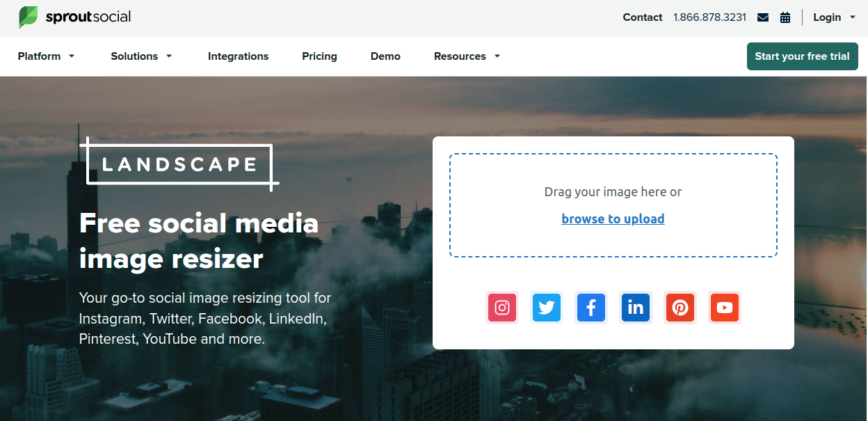This screenshot has height=421, width=868.
Task: Click the 'Drag your image here or' text
Action: click(x=613, y=192)
